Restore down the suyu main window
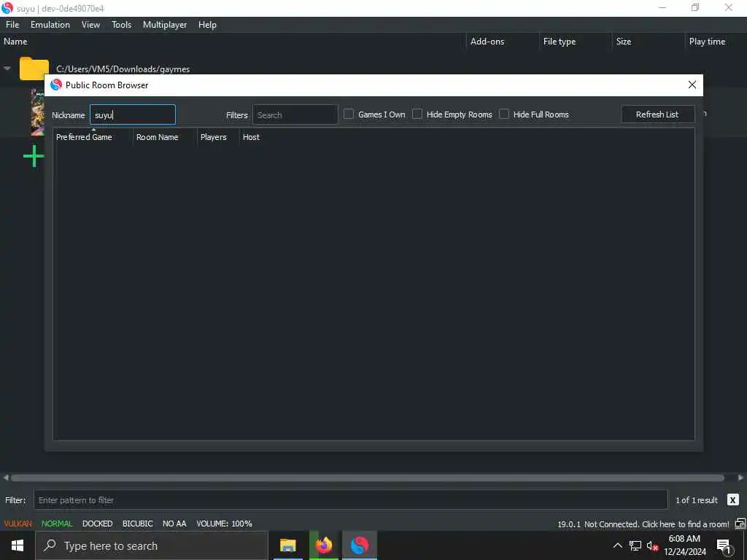This screenshot has width=747, height=560. pyautogui.click(x=695, y=7)
